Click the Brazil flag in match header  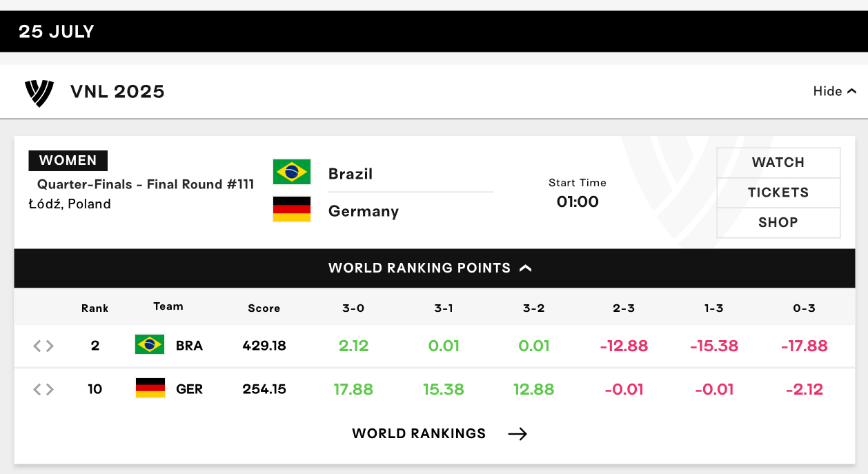click(x=292, y=172)
